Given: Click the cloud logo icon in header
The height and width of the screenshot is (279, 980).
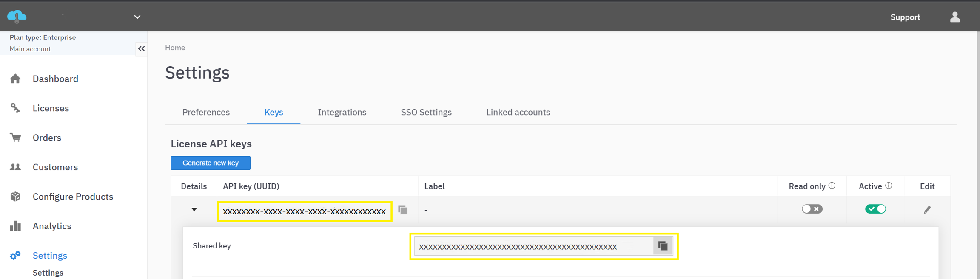Looking at the screenshot, I should point(17,17).
